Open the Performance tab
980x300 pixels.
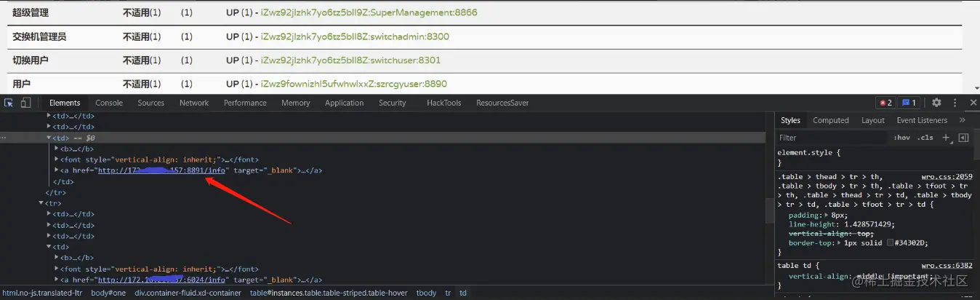coord(245,103)
